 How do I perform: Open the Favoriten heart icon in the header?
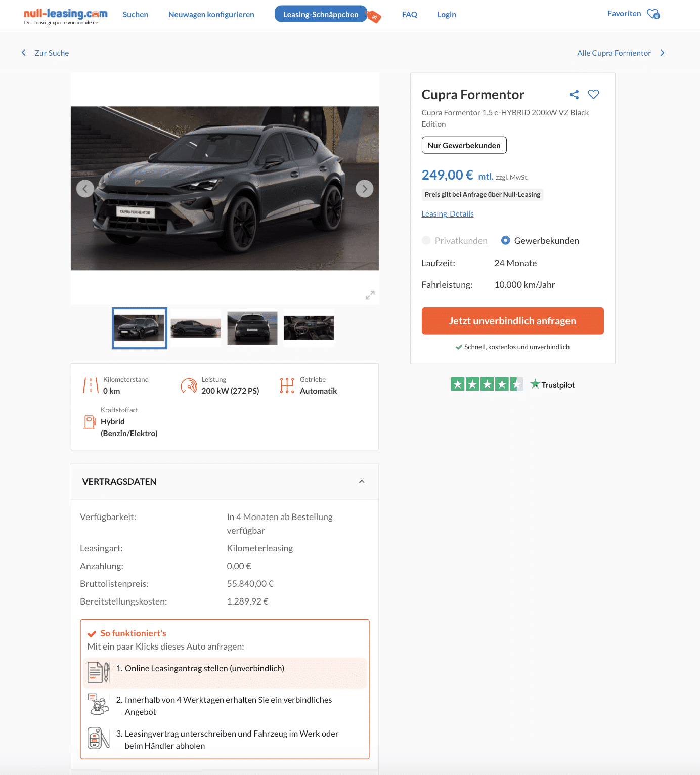click(653, 14)
